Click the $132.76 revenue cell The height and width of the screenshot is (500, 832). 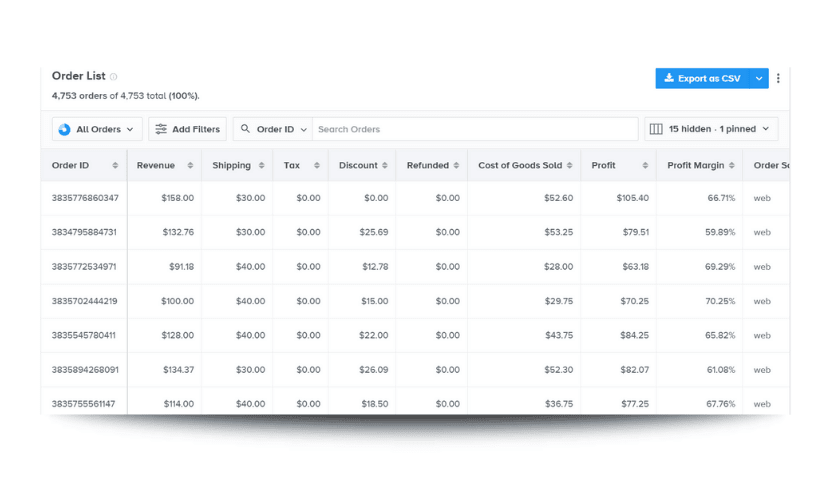coord(178,232)
